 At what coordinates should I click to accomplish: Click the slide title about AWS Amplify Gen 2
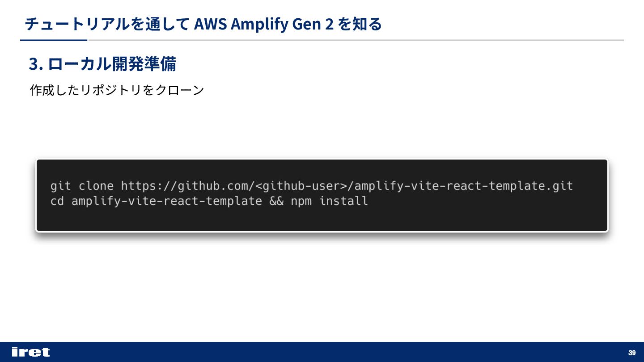[x=203, y=24]
